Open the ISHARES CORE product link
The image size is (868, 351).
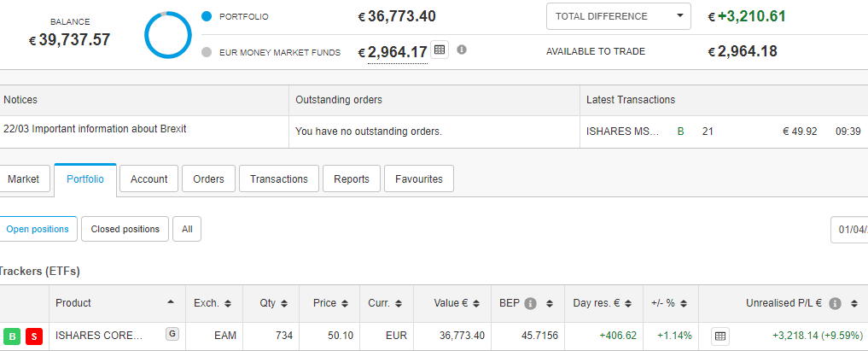click(99, 336)
